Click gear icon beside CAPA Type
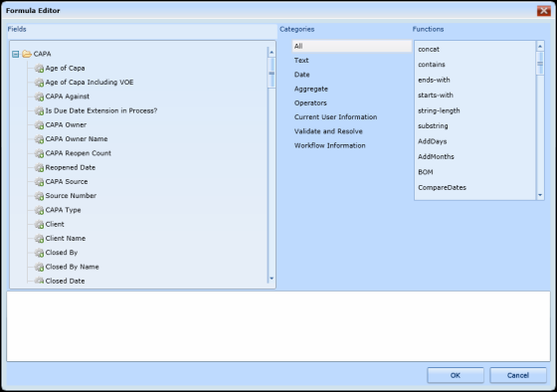 39,210
